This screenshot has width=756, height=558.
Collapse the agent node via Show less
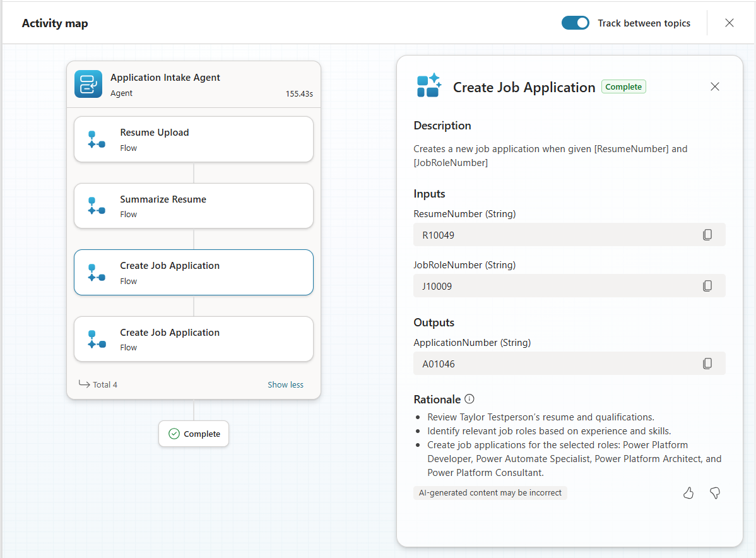285,384
